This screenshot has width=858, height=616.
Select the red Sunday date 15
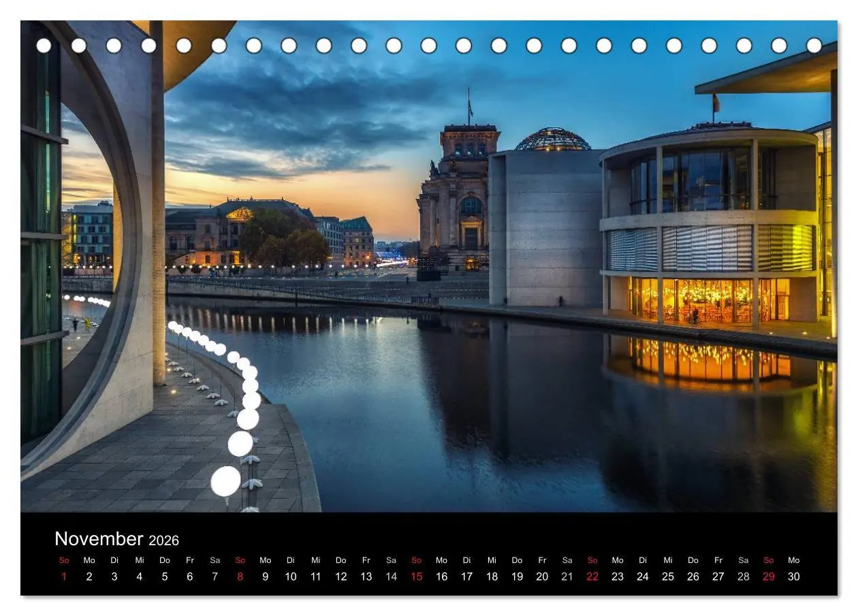[417, 577]
